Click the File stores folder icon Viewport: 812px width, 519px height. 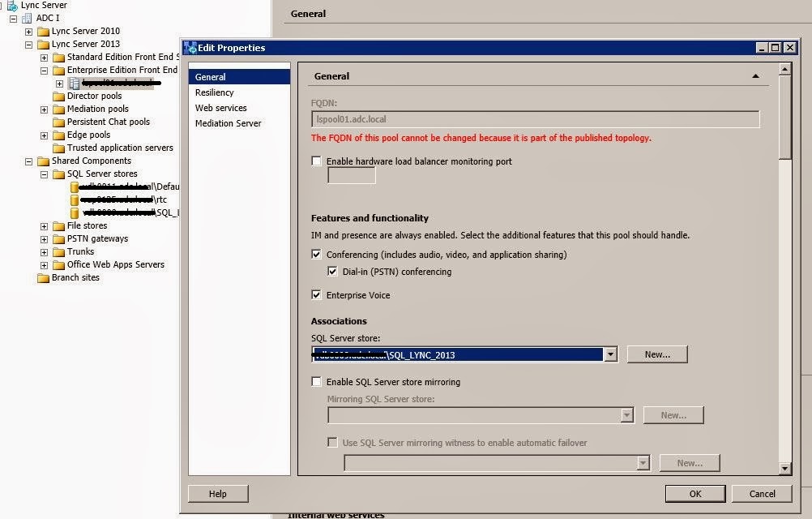click(59, 226)
